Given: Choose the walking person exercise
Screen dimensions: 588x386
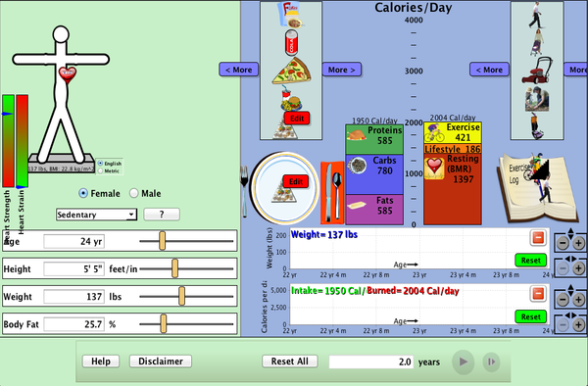Looking at the screenshot, I should pos(535,15).
